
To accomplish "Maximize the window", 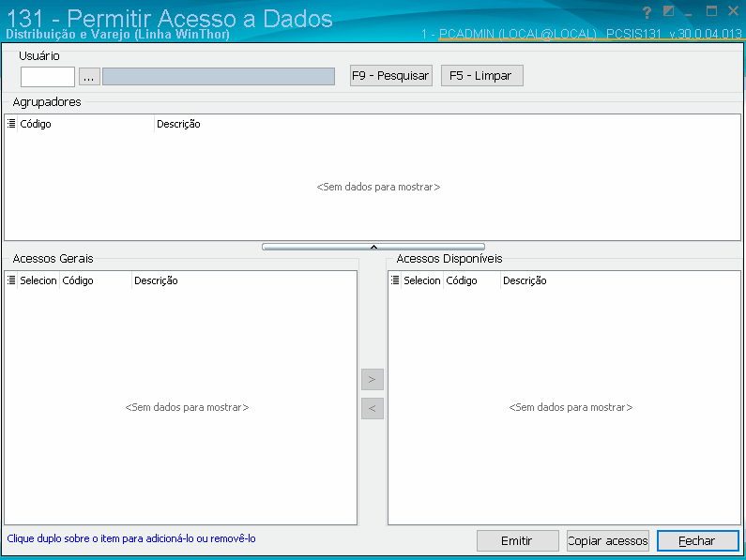I will (711, 11).
